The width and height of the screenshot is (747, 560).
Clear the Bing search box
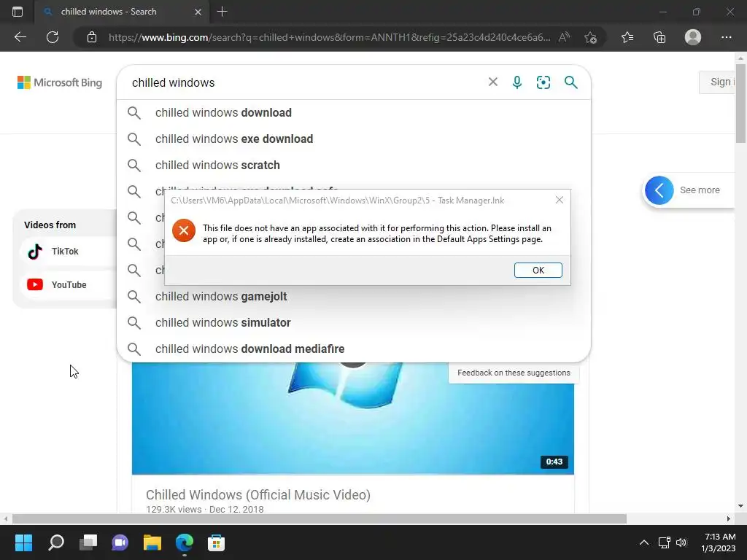click(493, 82)
